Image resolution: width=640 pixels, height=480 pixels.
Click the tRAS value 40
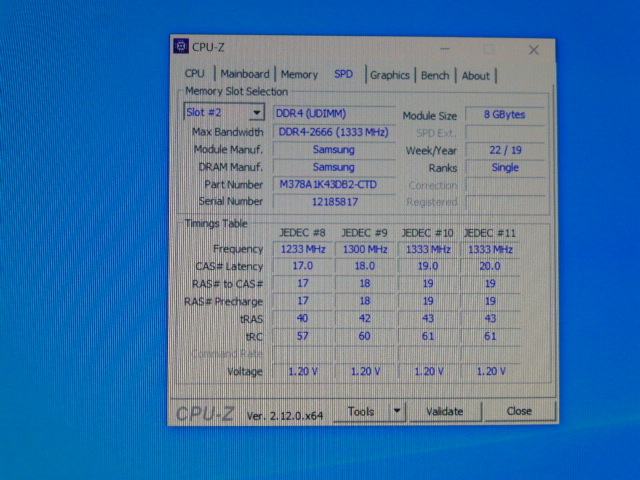coord(302,318)
